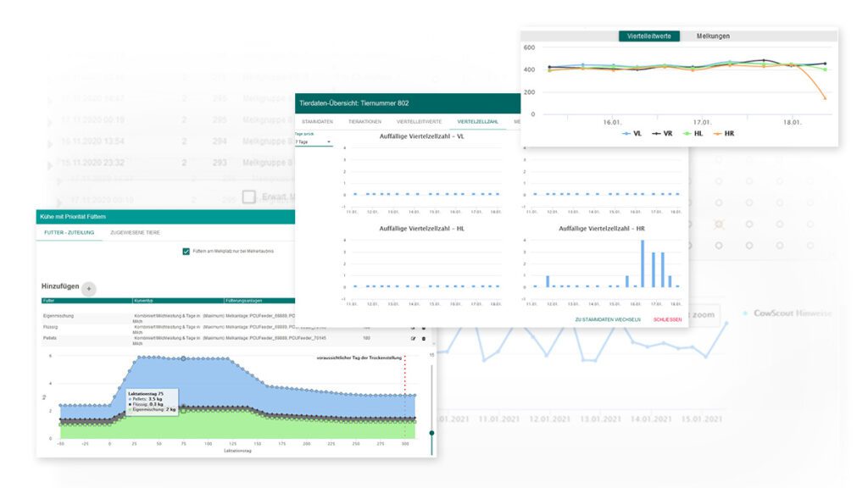868x488 pixels.
Task: Toggle the VL series in chart legend
Action: 632,133
